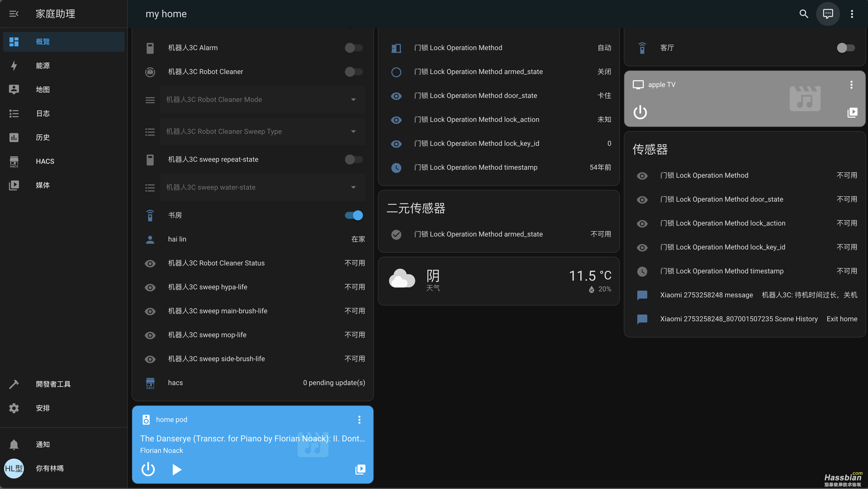The image size is (868, 489).
Task: Open the 概覽 overview page
Action: point(64,42)
